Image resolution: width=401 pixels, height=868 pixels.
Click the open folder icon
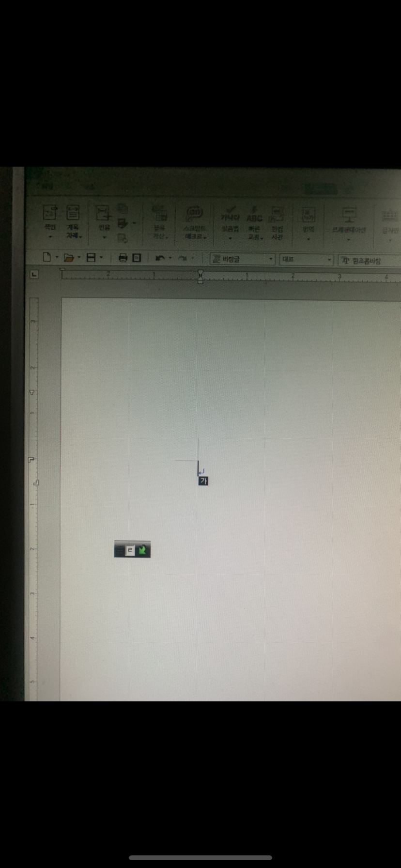69,258
